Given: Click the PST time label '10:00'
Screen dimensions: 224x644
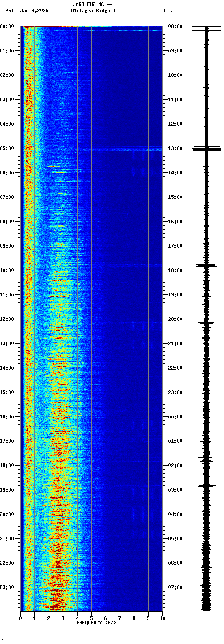Looking at the screenshot, I should tap(6, 270).
